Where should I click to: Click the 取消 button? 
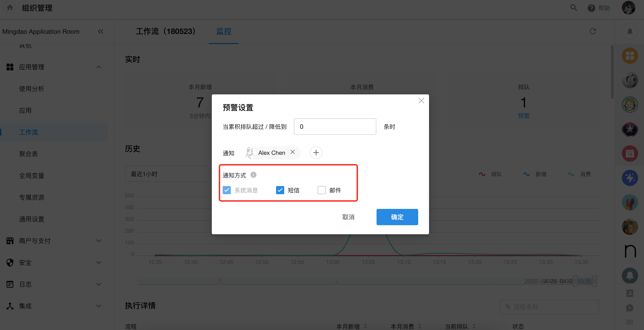tap(348, 217)
